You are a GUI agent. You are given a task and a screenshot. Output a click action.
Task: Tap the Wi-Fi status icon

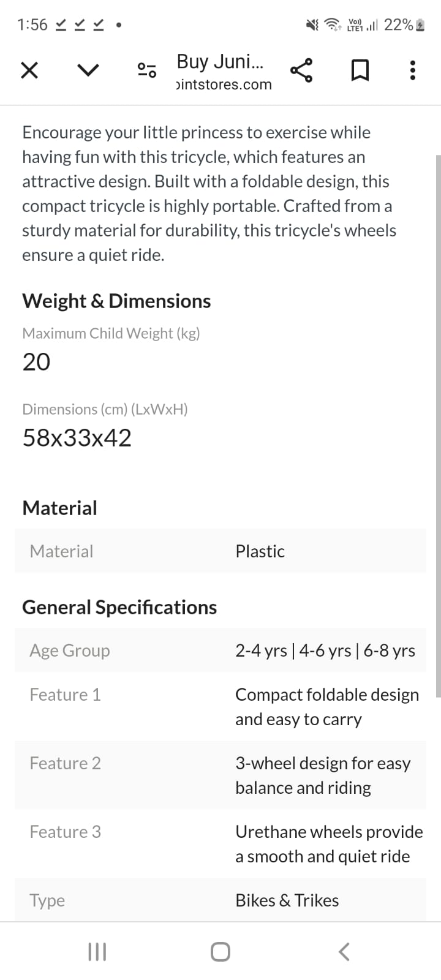click(x=333, y=25)
